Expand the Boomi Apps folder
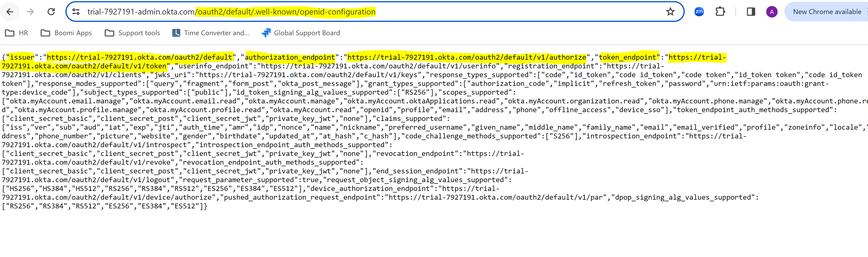This screenshot has height=257, width=868. click(66, 33)
